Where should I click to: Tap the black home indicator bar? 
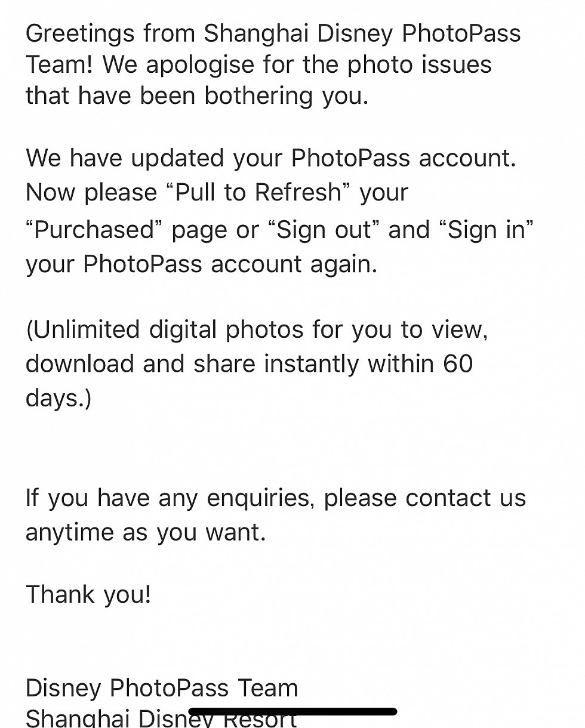[292, 712]
